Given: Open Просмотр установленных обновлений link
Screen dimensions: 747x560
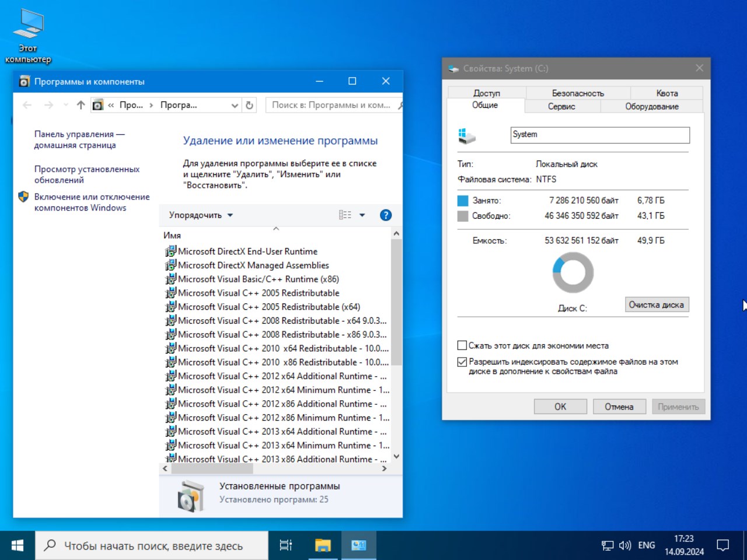Looking at the screenshot, I should 86,174.
